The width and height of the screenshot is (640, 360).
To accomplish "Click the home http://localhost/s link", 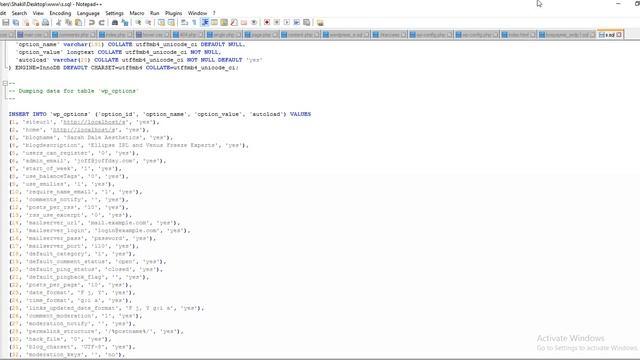I will [84, 130].
